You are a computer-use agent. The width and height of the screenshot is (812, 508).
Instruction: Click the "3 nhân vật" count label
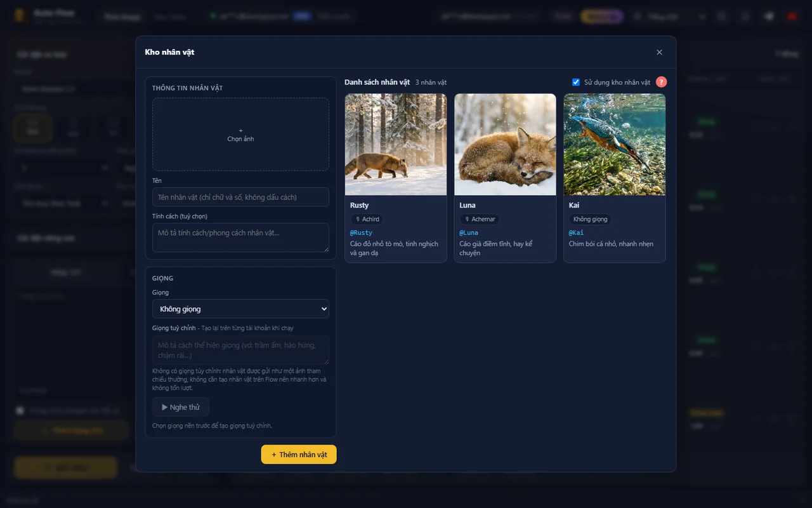[x=431, y=83]
